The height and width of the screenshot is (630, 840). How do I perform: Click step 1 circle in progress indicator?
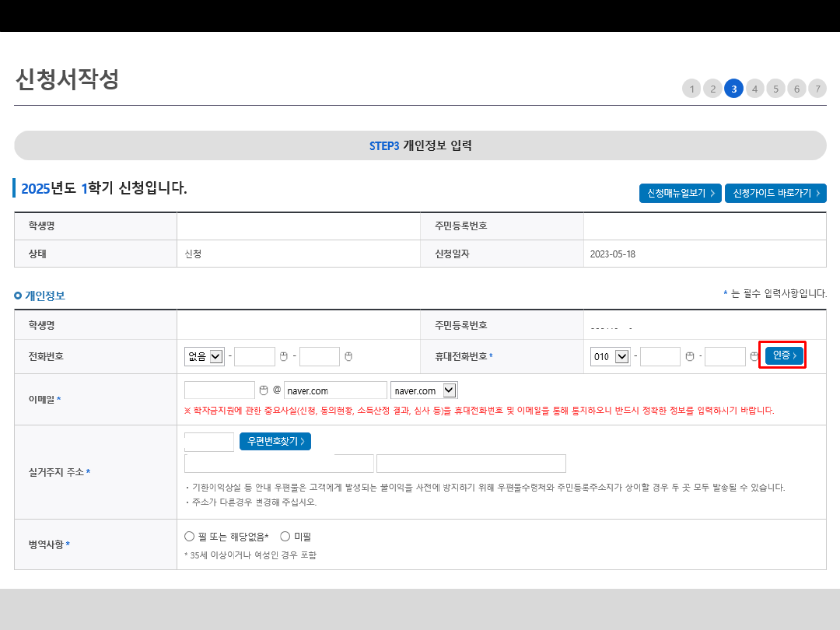[691, 89]
